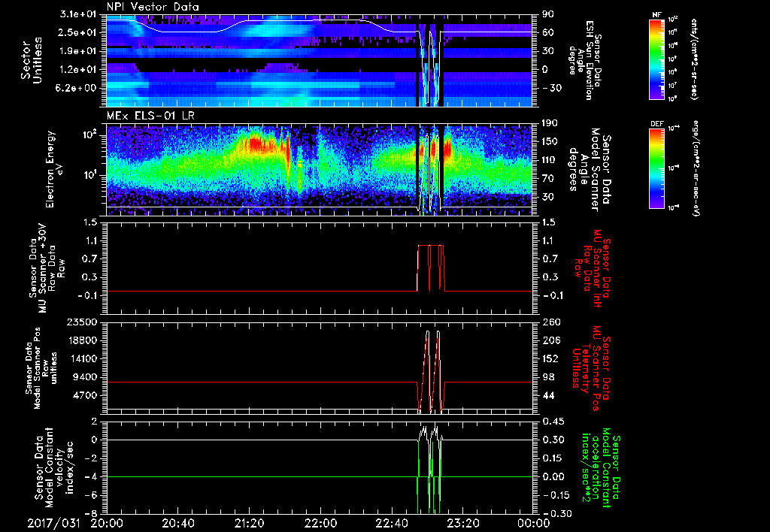
Task: Click the "00:00" time tick label
Action: tap(533, 523)
